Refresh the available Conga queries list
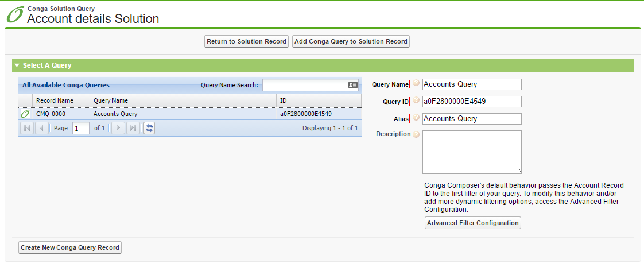 click(149, 128)
